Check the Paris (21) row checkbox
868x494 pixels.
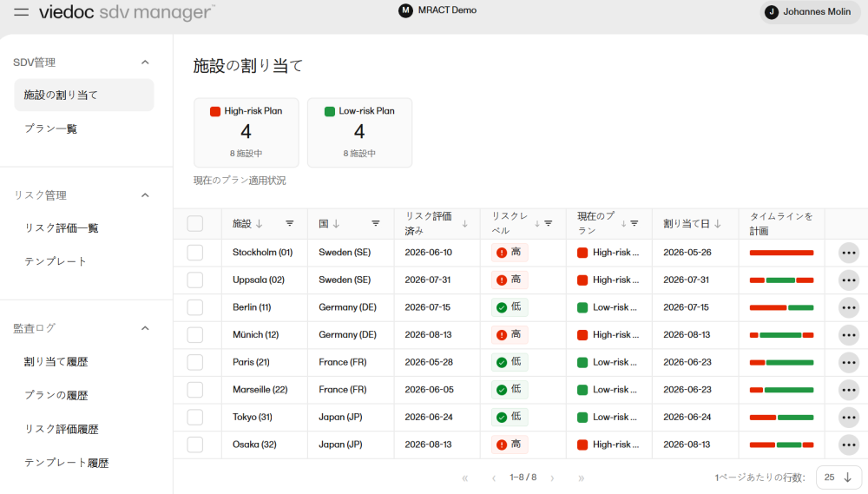tap(194, 362)
